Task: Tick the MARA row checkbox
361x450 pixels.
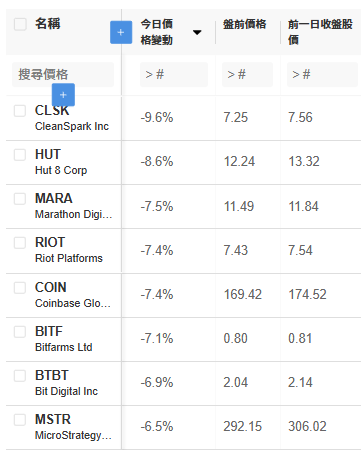Action: [20, 199]
